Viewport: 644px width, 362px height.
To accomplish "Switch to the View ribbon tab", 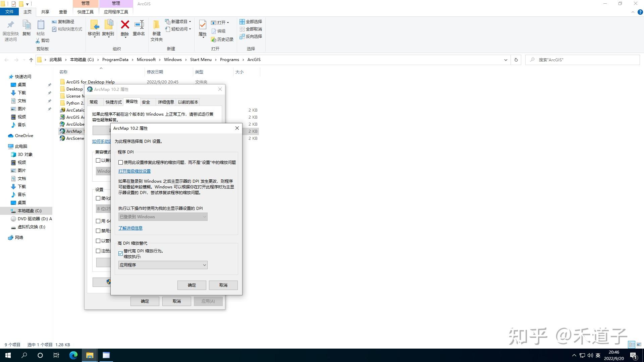I will pos(63,12).
